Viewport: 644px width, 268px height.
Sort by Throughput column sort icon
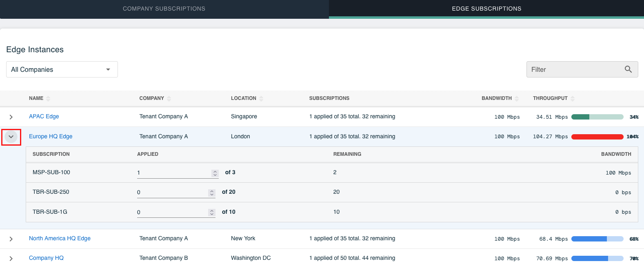(x=573, y=98)
